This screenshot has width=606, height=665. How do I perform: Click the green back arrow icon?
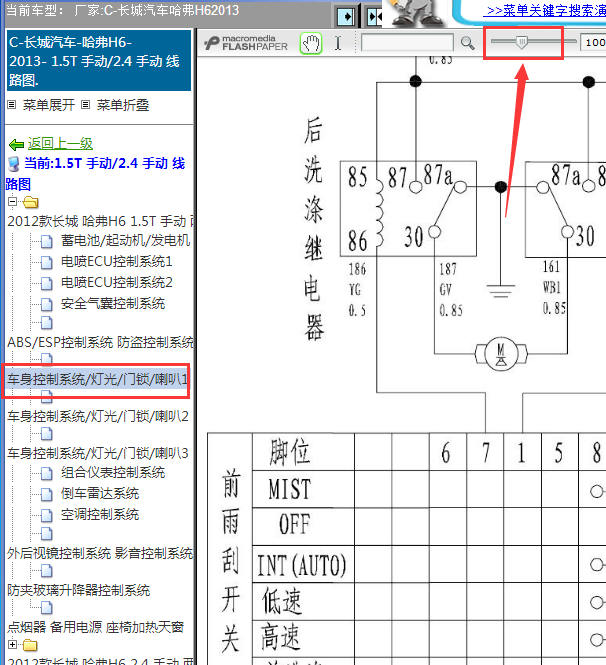(x=17, y=145)
